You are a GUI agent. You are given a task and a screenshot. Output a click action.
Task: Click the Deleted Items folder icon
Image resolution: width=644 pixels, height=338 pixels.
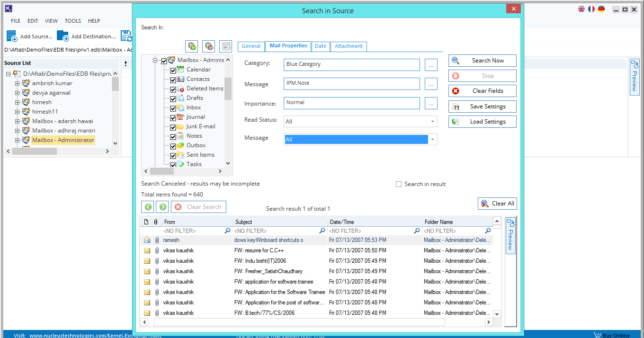[180, 89]
